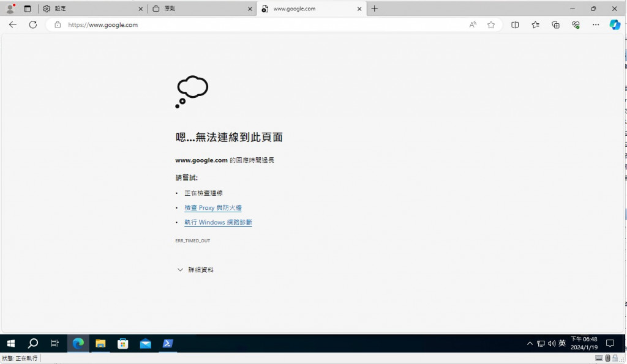Screen dimensions: 627x364
Task: Open File Explorer from the taskbar
Action: [100, 343]
